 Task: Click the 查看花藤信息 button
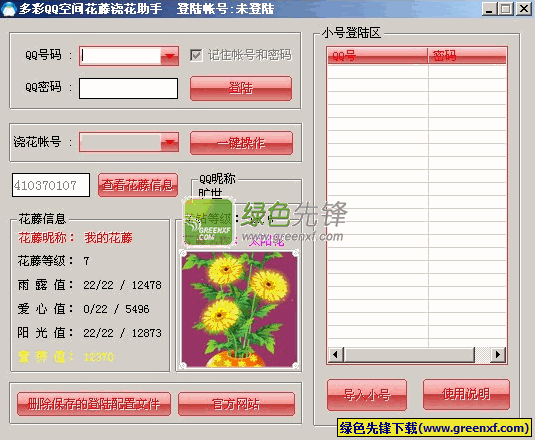click(138, 185)
